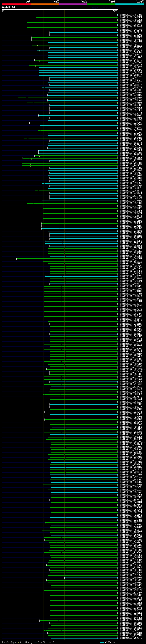Click hit UniRef100_Q9RS71
The image size is (146, 644).
131,590
